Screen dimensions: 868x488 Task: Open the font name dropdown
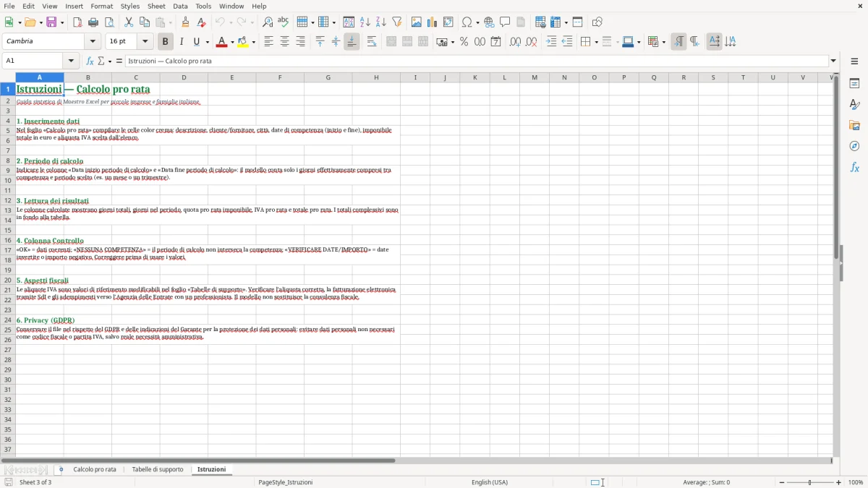pos(93,42)
